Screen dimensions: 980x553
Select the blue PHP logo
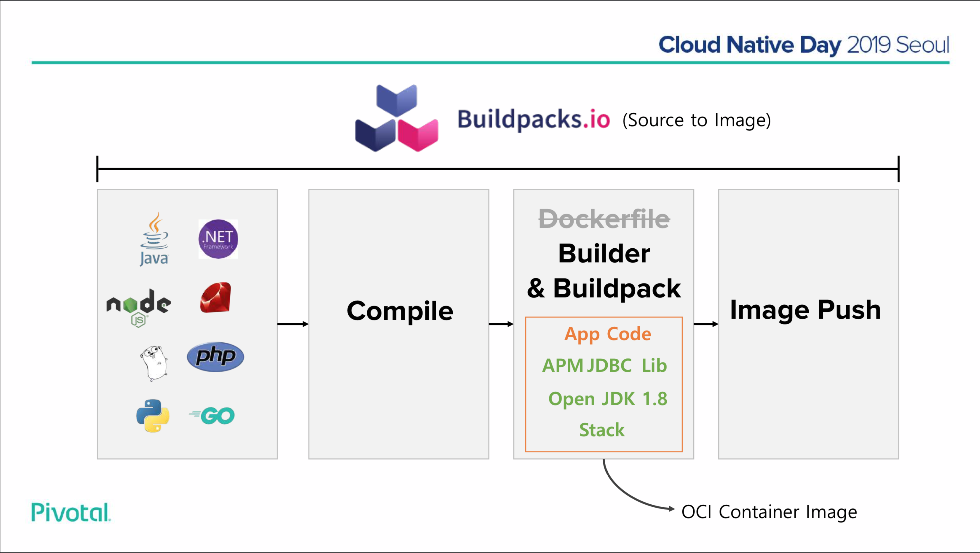pyautogui.click(x=215, y=357)
